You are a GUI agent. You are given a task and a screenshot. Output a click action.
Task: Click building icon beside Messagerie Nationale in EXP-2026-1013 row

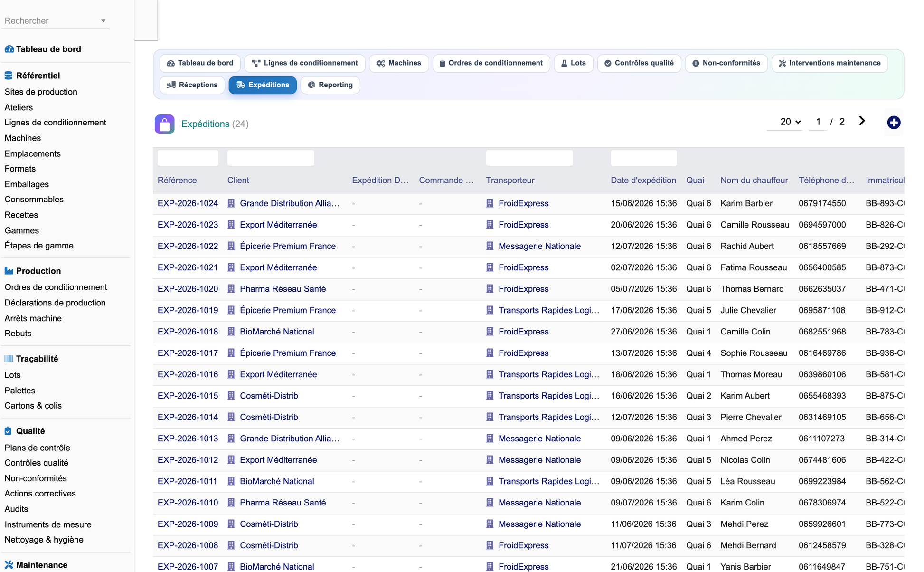coord(490,439)
